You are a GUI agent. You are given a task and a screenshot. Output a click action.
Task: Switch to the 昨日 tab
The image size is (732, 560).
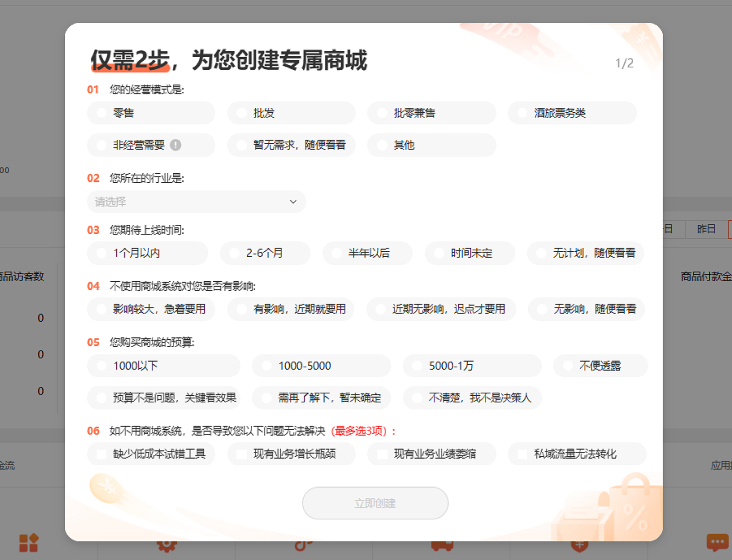pos(706,229)
